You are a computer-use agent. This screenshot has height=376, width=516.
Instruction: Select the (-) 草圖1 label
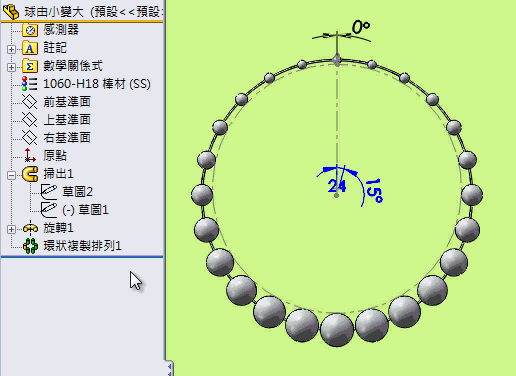click(85, 210)
